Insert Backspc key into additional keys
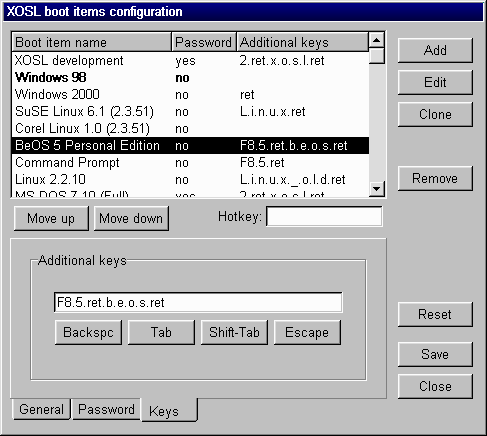Viewport: 487px width, 436px height. 88,332
